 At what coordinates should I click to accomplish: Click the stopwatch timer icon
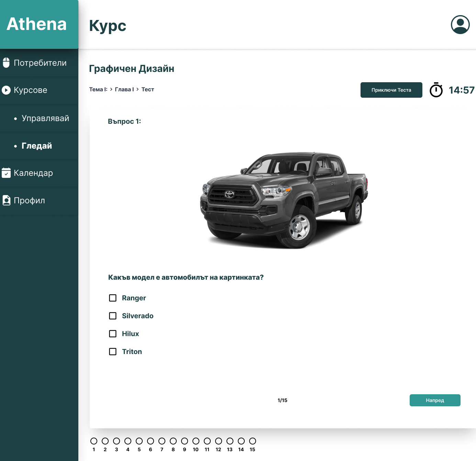coord(436,90)
